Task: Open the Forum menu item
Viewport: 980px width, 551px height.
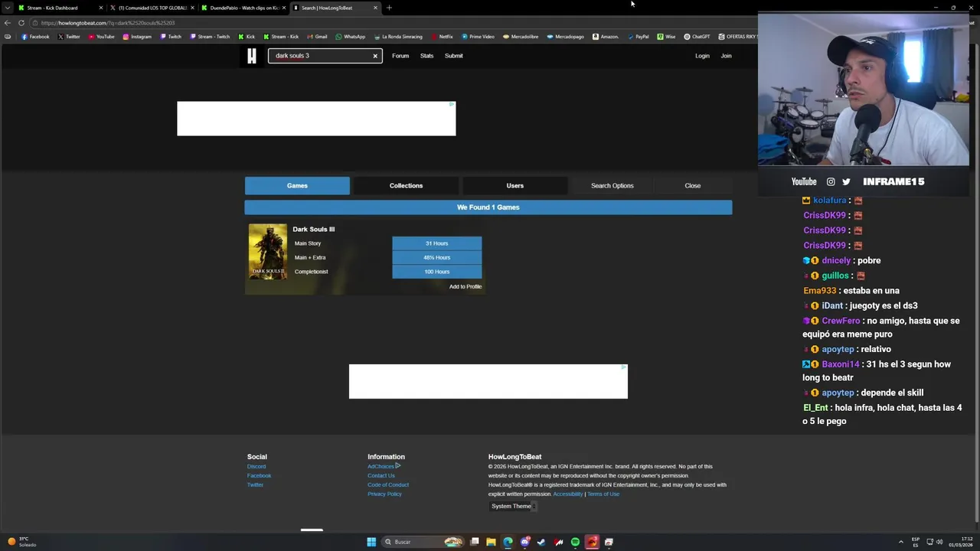Action: click(x=400, y=56)
